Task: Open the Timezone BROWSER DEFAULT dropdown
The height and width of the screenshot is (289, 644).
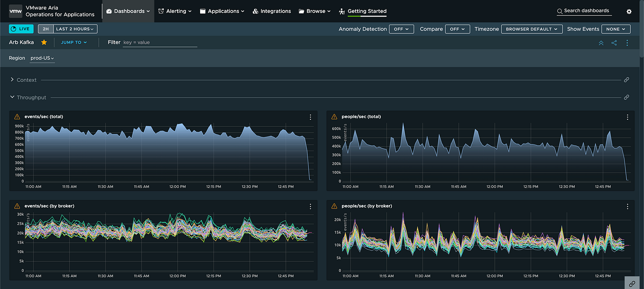Action: 532,28
